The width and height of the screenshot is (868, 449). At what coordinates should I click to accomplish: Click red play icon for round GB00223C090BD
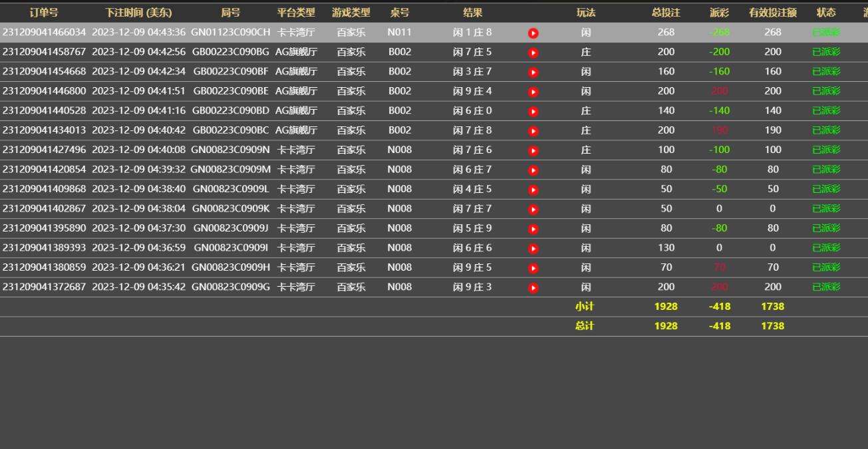[533, 112]
